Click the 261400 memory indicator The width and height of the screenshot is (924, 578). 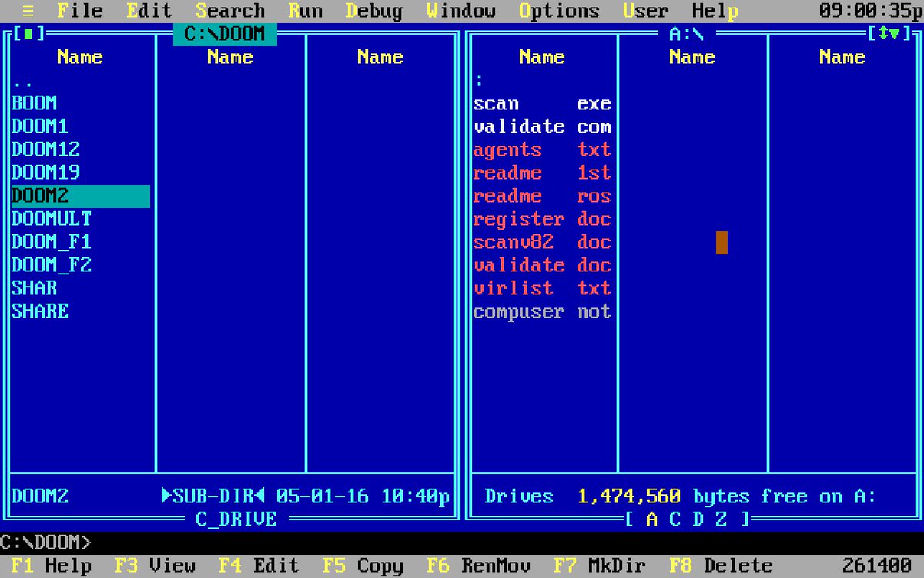coord(877,566)
